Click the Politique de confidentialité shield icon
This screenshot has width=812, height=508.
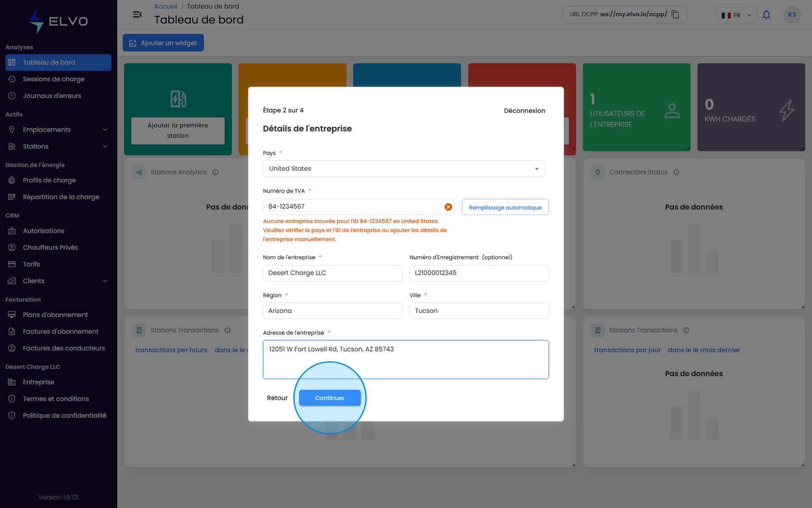click(12, 416)
